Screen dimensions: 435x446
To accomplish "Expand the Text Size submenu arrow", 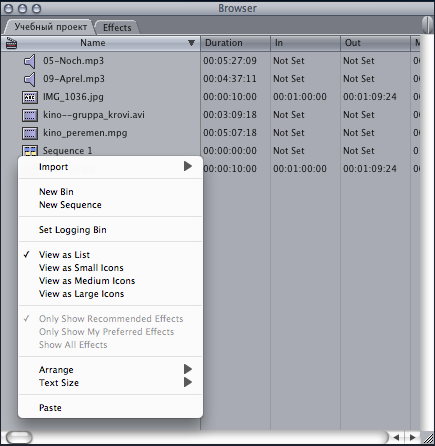I will click(x=188, y=382).
